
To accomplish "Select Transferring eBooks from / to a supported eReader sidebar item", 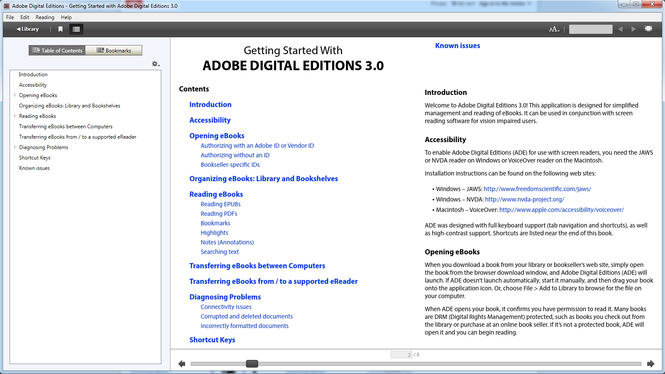I will [78, 137].
